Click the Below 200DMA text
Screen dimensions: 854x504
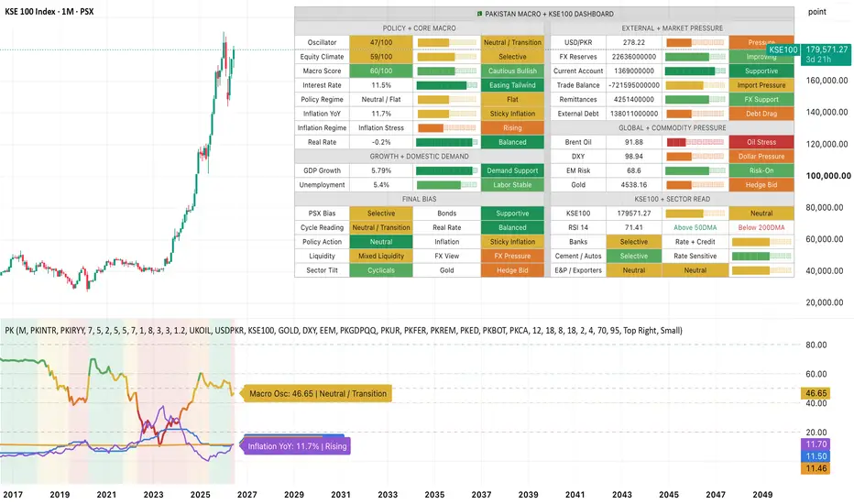point(761,228)
